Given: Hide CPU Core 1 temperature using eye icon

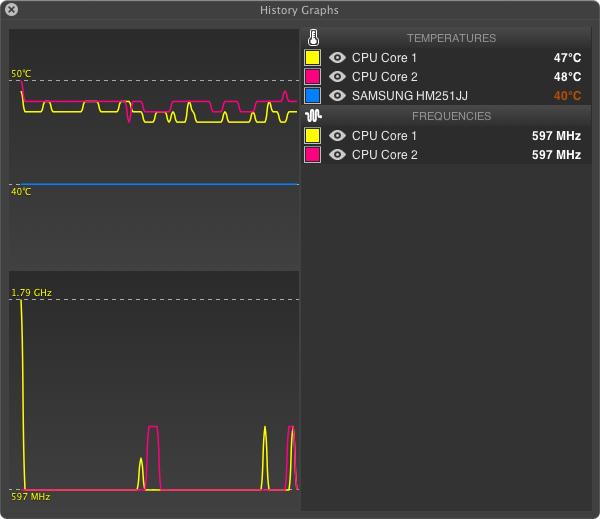Looking at the screenshot, I should click(x=338, y=58).
